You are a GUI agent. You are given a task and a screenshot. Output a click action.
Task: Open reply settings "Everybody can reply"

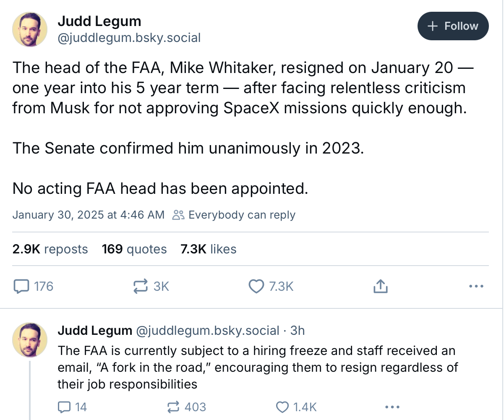coord(234,215)
